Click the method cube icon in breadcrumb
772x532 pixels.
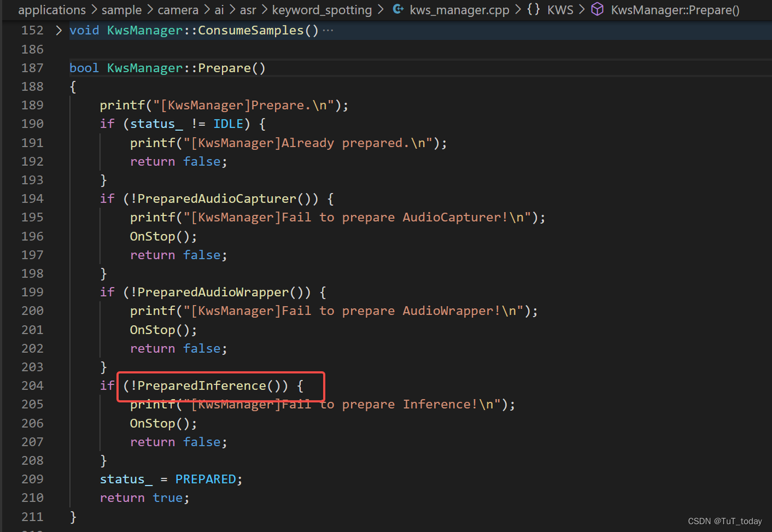[597, 10]
